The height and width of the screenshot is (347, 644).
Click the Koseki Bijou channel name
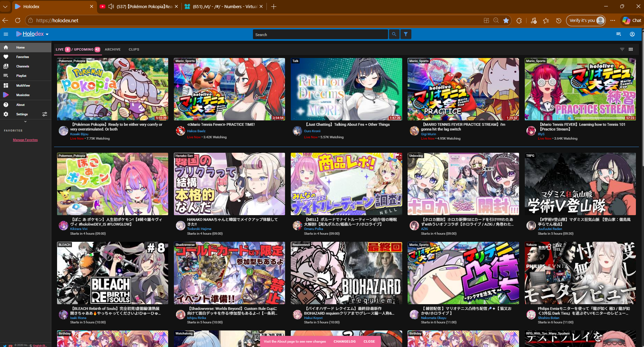(79, 134)
